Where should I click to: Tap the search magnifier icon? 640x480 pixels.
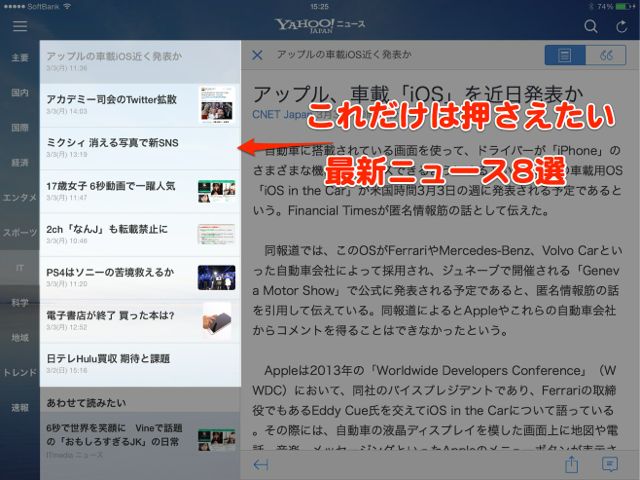[590, 27]
